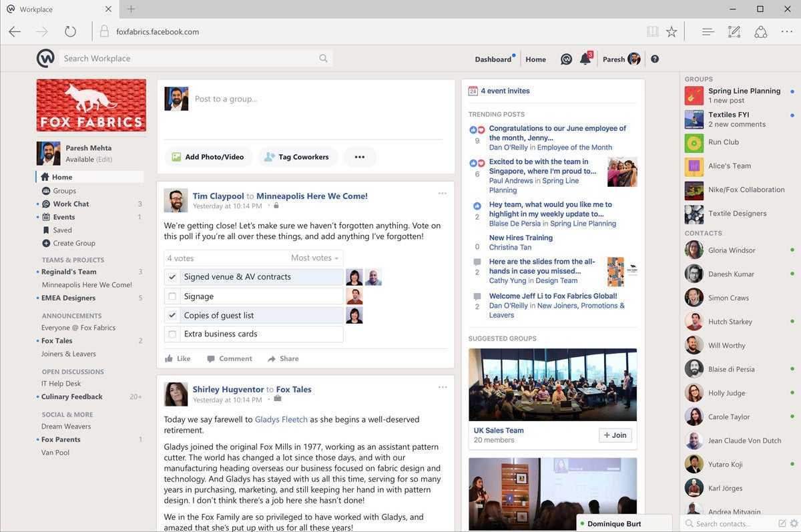Open a new browser tab
The height and width of the screenshot is (532, 801).
(x=131, y=9)
